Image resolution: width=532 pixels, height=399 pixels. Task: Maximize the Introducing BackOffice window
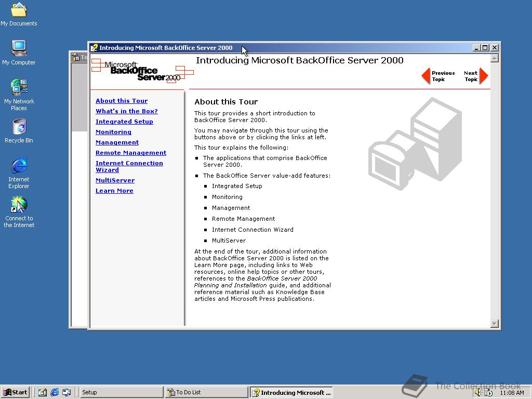point(485,48)
